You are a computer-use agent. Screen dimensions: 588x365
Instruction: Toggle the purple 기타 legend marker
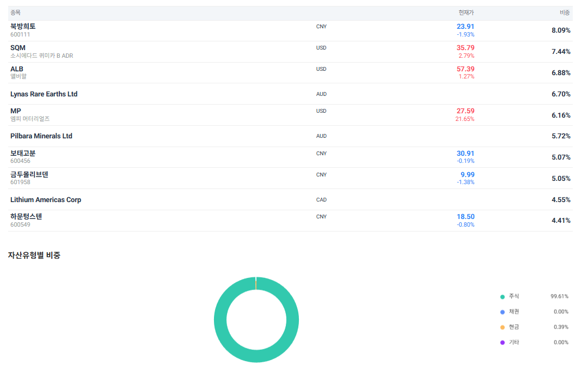tap(502, 343)
